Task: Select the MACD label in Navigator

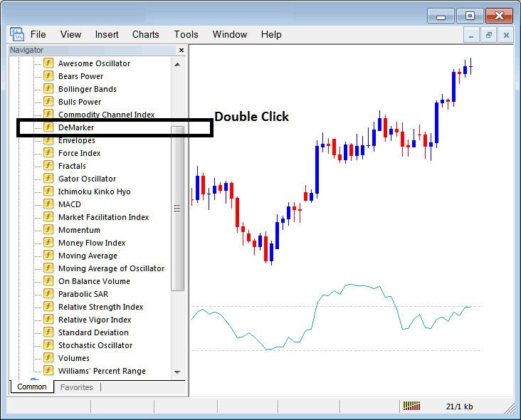Action: click(x=70, y=204)
